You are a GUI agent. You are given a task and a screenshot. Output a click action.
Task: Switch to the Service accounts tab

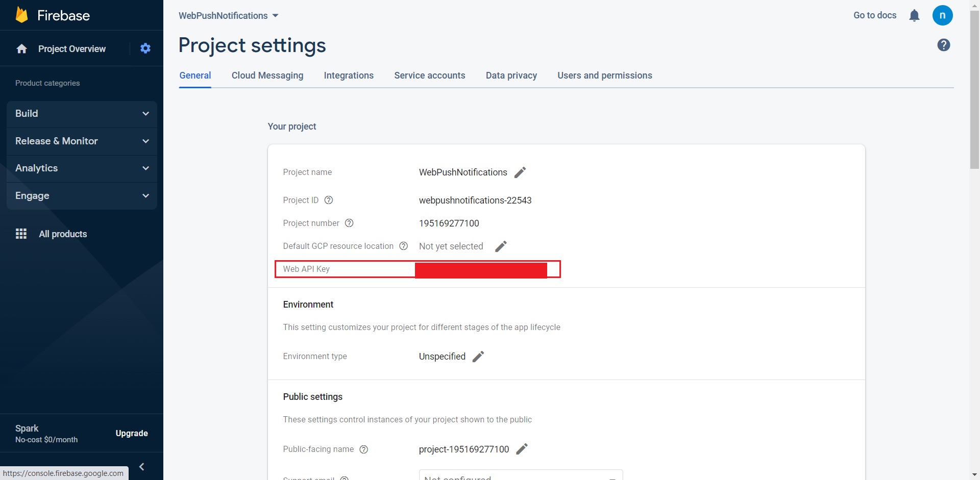coord(430,75)
